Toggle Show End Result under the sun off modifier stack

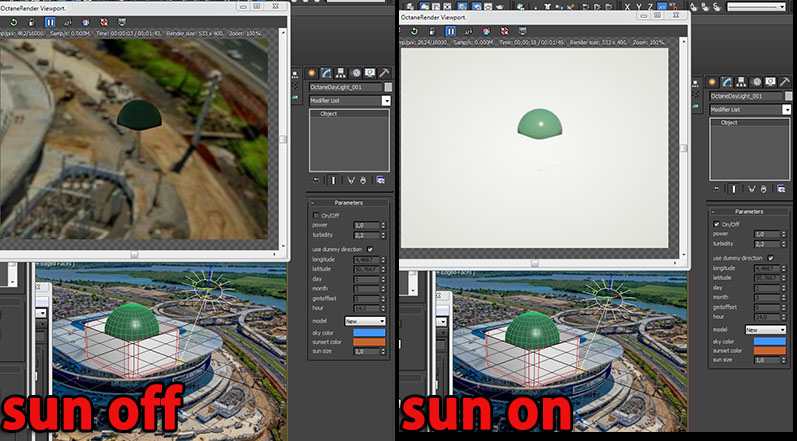pyautogui.click(x=333, y=180)
